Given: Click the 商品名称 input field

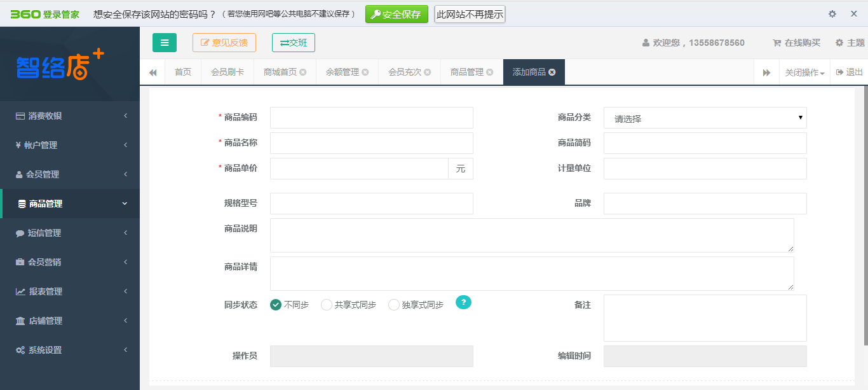Looking at the screenshot, I should click(372, 143).
